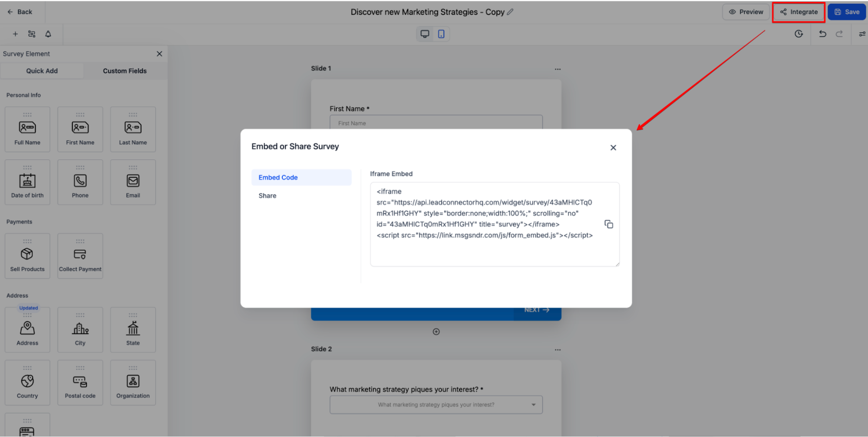The width and height of the screenshot is (868, 437).
Task: Add the First Name element
Action: pos(80,129)
